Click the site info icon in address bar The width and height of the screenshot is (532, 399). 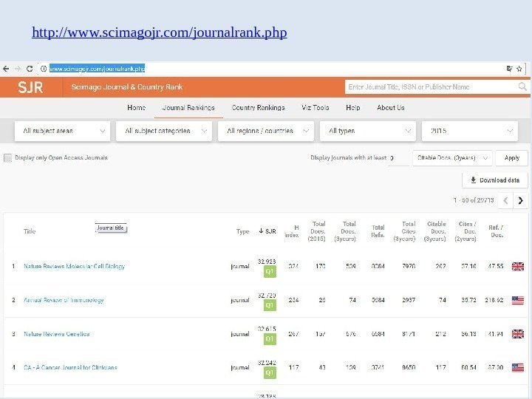44,69
